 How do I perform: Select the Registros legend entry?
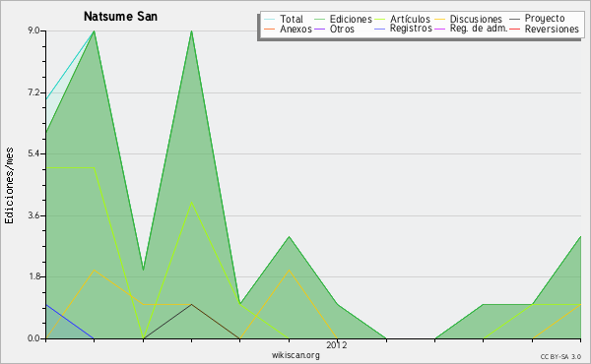point(411,29)
